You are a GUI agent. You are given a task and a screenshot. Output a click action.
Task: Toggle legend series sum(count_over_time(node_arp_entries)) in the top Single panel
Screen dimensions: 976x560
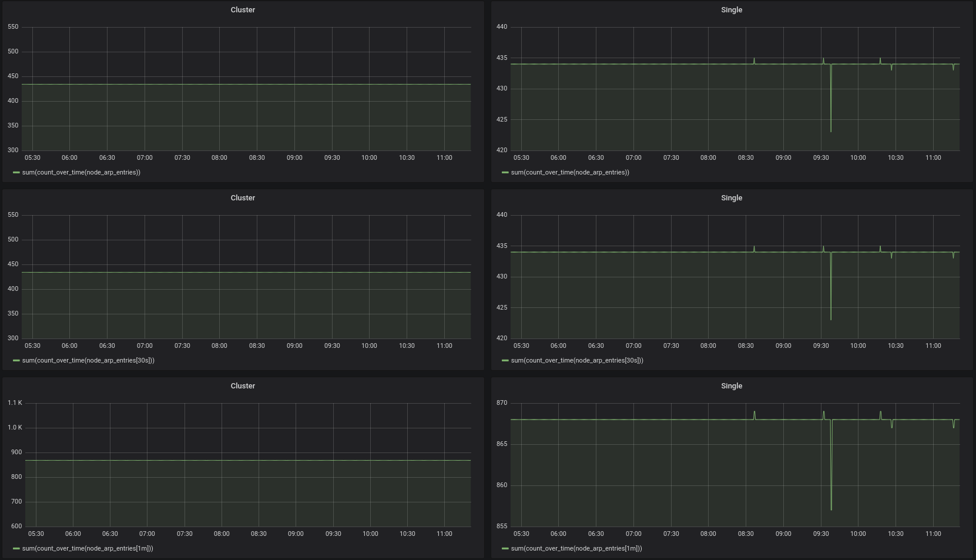point(570,173)
